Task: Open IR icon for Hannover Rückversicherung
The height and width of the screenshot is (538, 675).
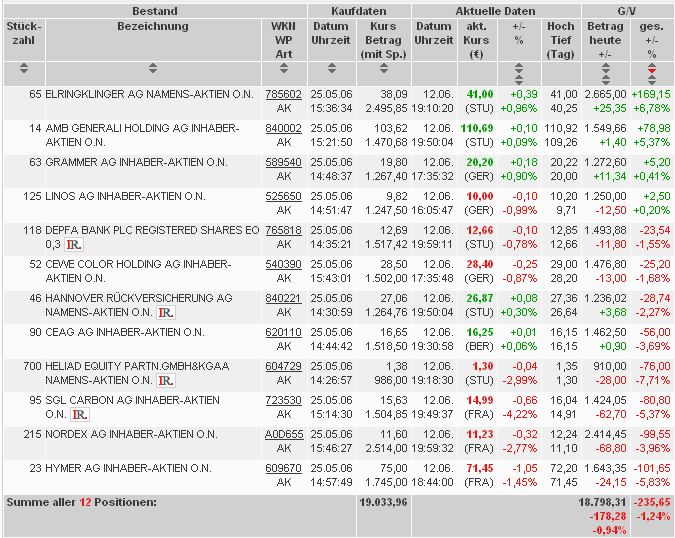Action: (166, 312)
